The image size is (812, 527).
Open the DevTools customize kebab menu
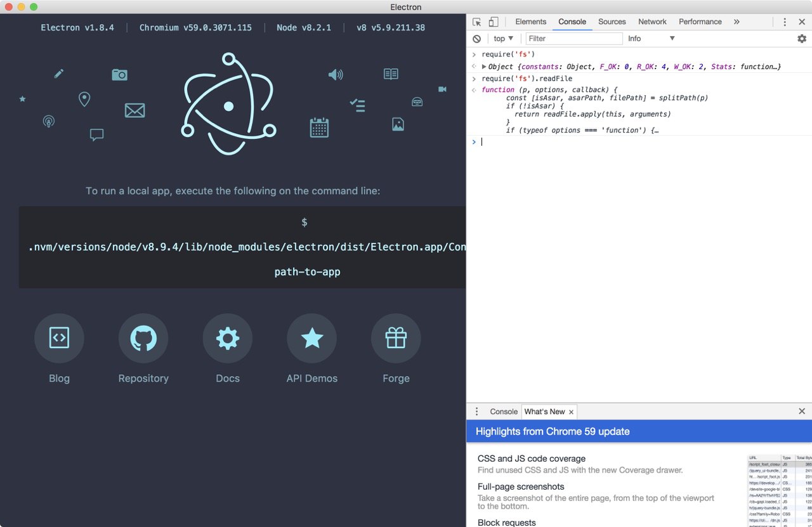pyautogui.click(x=785, y=22)
